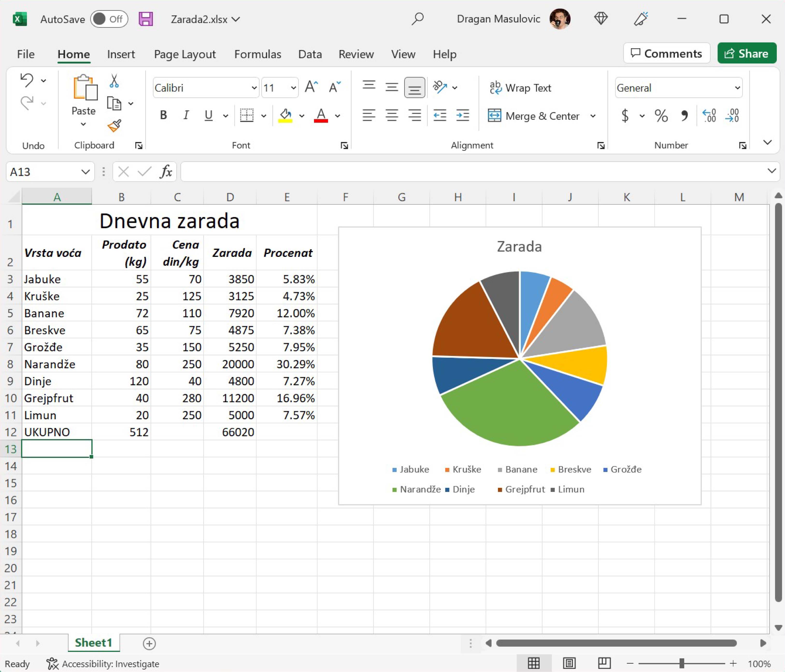Open the Calibri font name dropdown

(254, 88)
